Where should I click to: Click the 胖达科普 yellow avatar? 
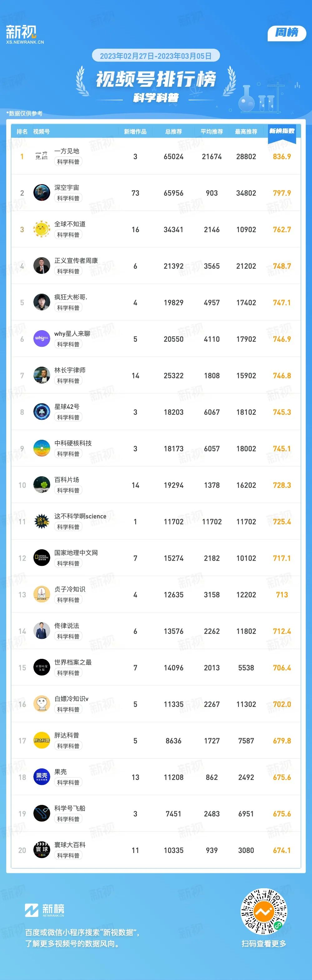pyautogui.click(x=41, y=741)
